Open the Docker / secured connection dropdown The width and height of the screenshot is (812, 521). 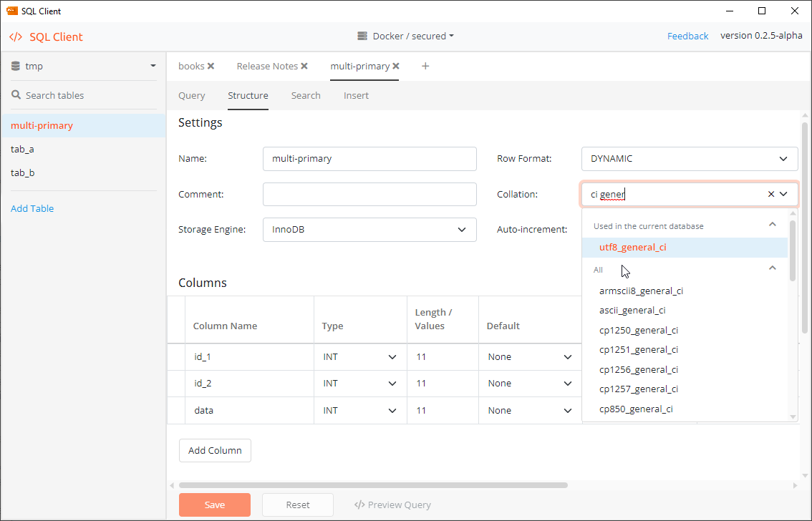coord(405,36)
